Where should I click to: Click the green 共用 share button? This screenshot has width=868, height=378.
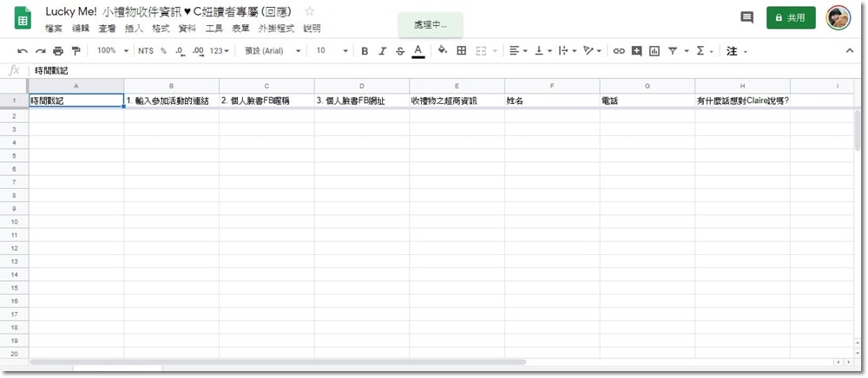point(791,17)
